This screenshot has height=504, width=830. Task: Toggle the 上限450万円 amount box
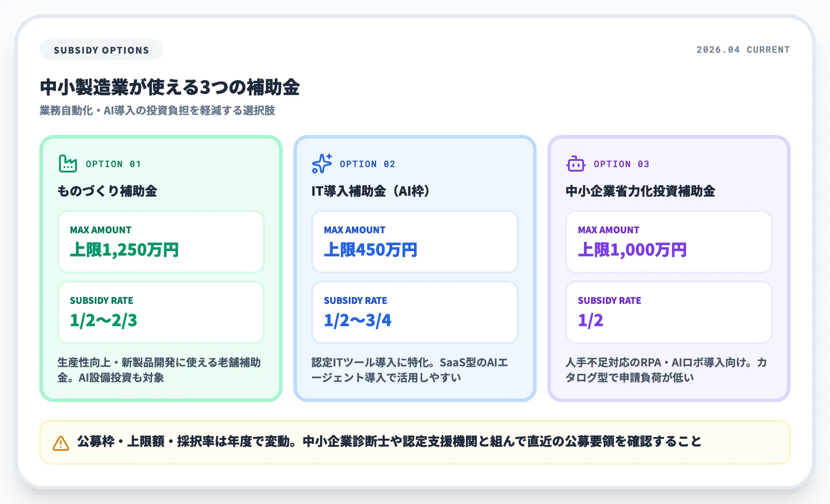(x=414, y=242)
